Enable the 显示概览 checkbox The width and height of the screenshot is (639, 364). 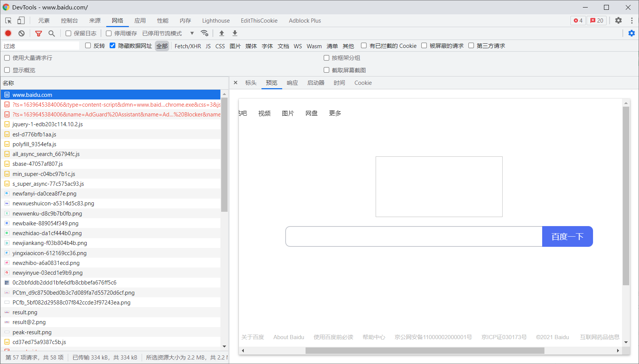[x=7, y=70]
